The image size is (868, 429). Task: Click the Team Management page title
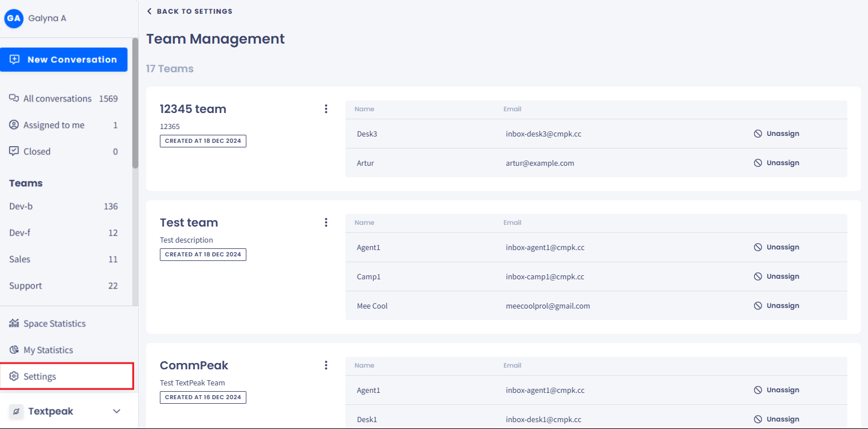pyautogui.click(x=215, y=39)
